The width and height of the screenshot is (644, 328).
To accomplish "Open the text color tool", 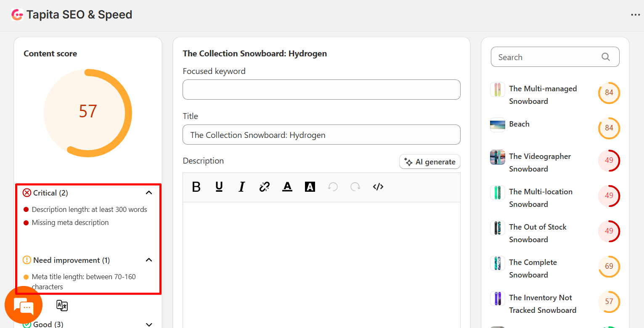I will coord(287,187).
